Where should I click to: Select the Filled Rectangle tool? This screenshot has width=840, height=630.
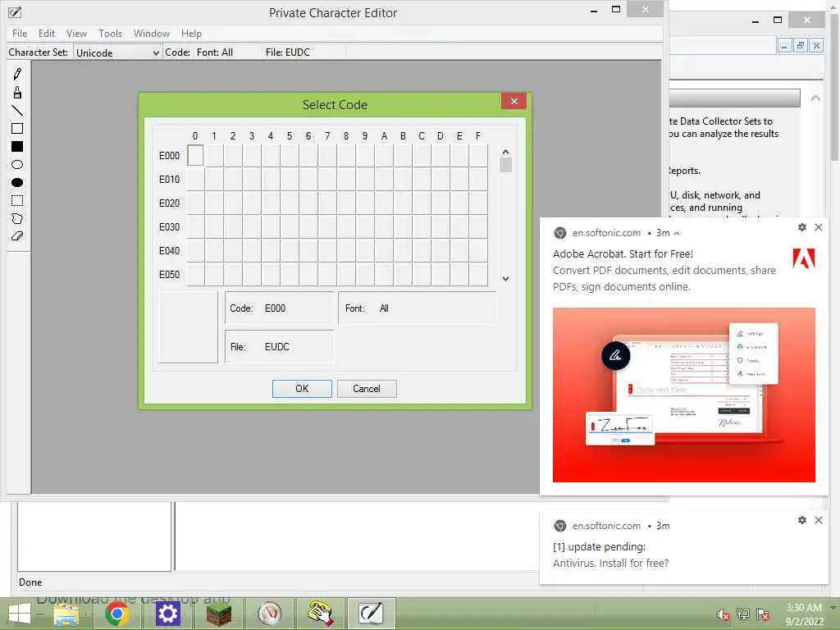(17, 147)
